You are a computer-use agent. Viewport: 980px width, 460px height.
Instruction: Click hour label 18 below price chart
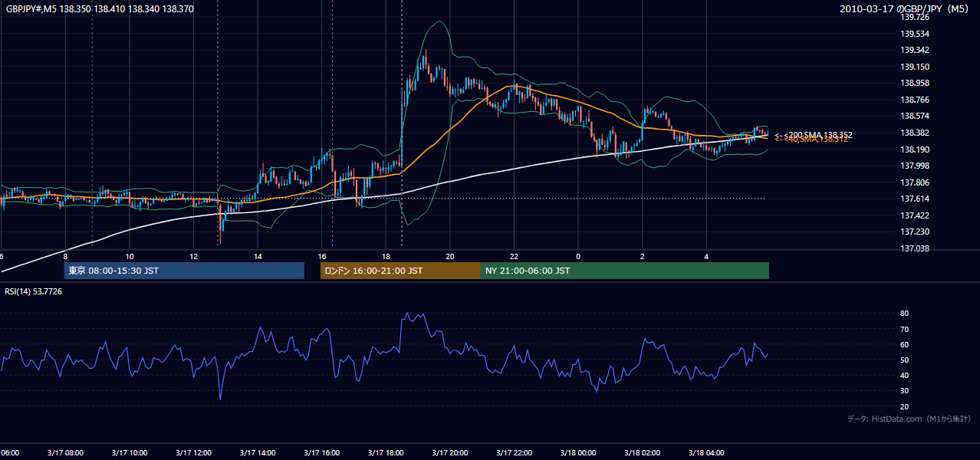coord(386,256)
